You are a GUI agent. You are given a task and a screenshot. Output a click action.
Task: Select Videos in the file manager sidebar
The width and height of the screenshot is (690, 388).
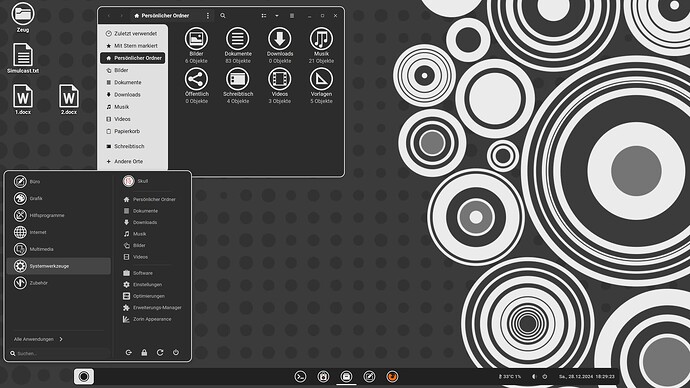[132, 119]
